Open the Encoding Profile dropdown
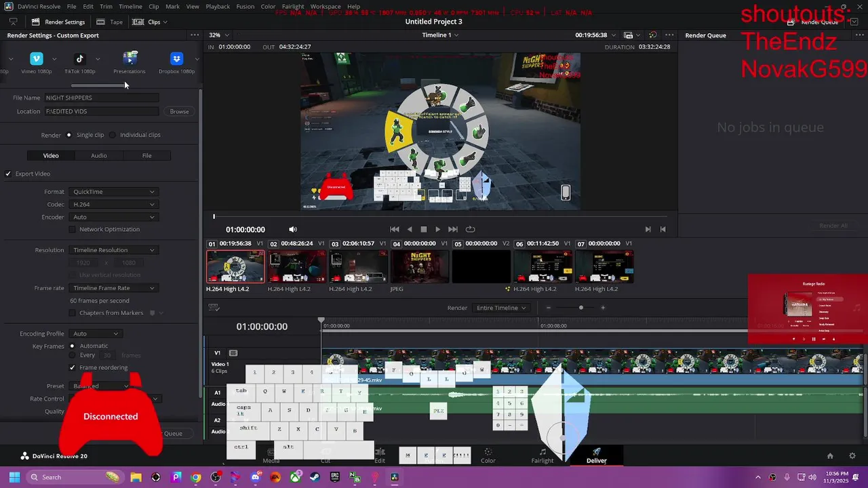 click(x=96, y=333)
